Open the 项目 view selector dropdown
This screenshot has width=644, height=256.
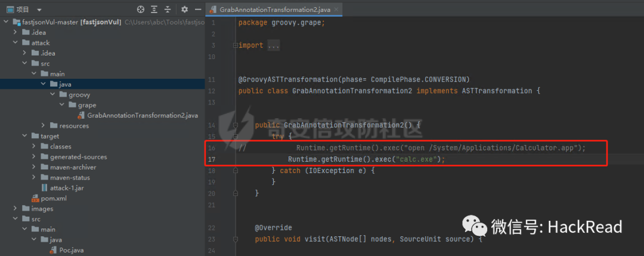click(39, 10)
